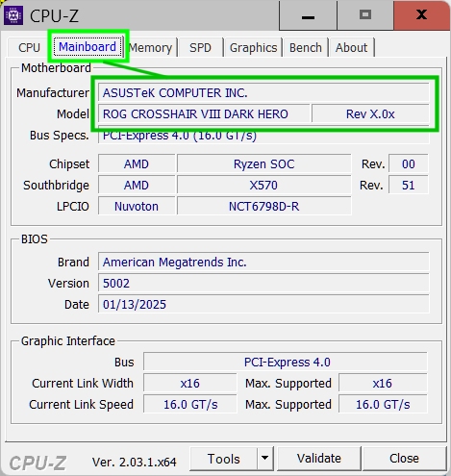Viewport: 451px width, 476px height.
Task: Open the About tab
Action: (351, 48)
